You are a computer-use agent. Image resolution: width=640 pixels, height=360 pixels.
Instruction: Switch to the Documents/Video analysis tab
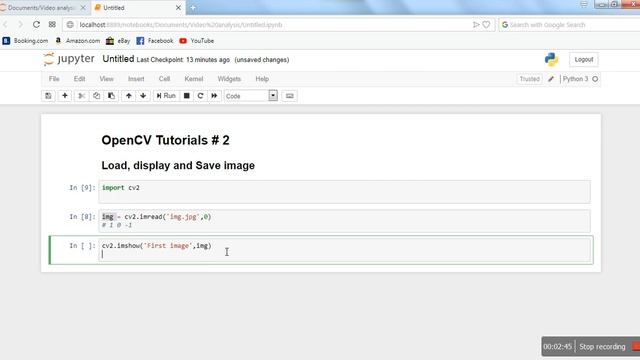click(40, 8)
